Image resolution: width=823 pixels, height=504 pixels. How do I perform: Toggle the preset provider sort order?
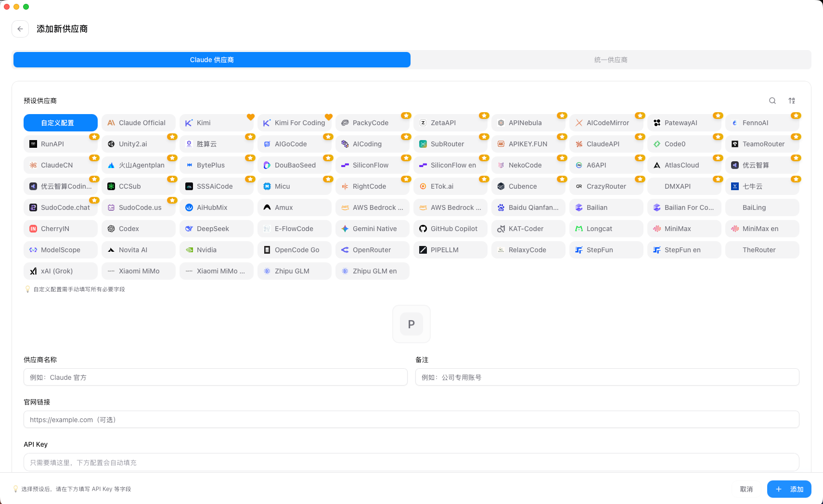point(792,101)
